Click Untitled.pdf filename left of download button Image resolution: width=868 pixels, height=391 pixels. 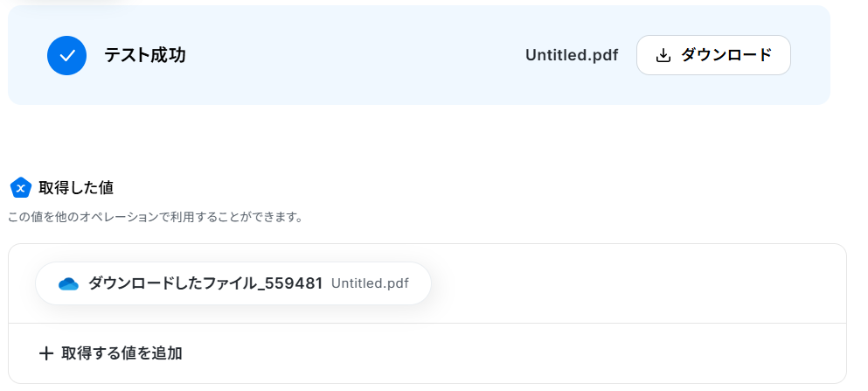click(571, 56)
